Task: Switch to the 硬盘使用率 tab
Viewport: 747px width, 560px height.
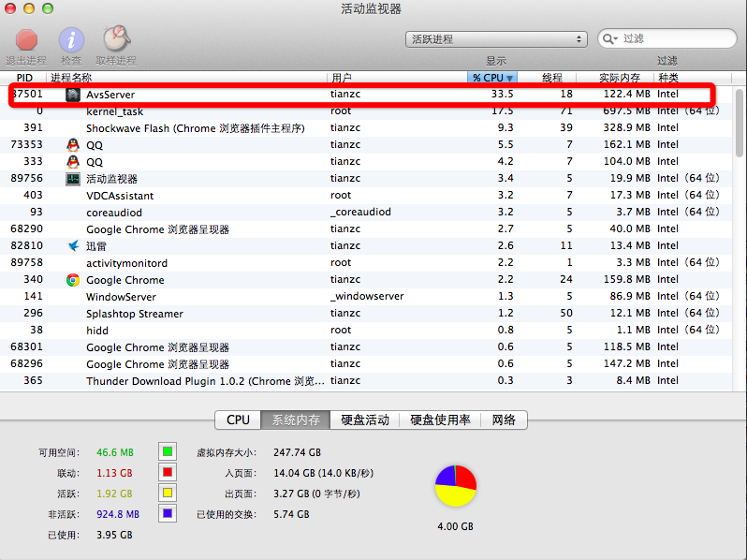Action: [x=440, y=420]
